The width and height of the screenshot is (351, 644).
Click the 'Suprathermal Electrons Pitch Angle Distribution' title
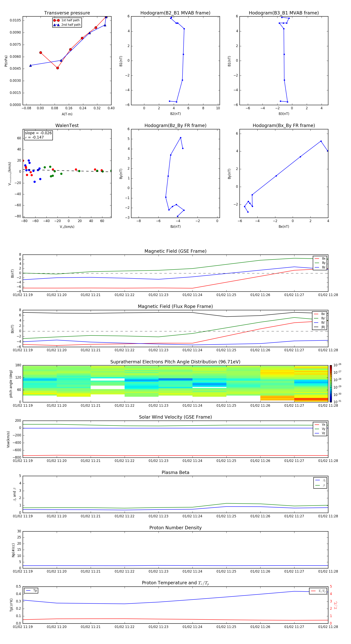coord(175,362)
